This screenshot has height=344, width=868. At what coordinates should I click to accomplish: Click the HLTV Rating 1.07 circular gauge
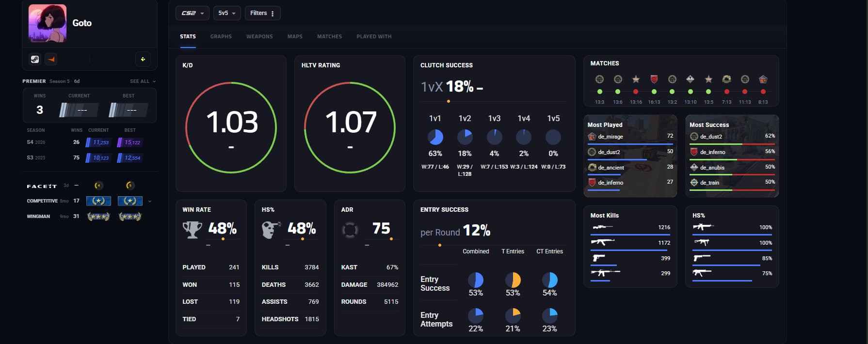click(350, 127)
